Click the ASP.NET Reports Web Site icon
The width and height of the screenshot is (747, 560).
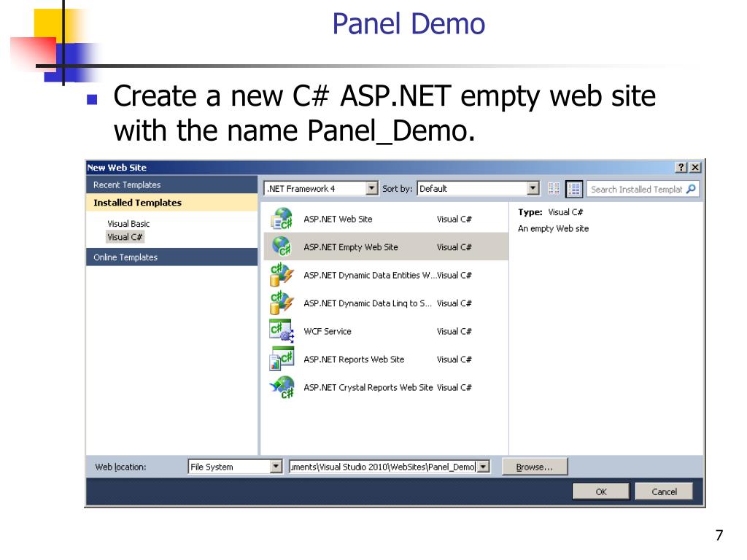click(x=282, y=359)
